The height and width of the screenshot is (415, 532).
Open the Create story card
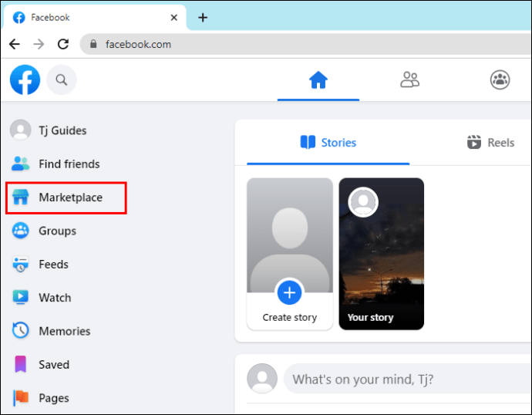point(290,254)
